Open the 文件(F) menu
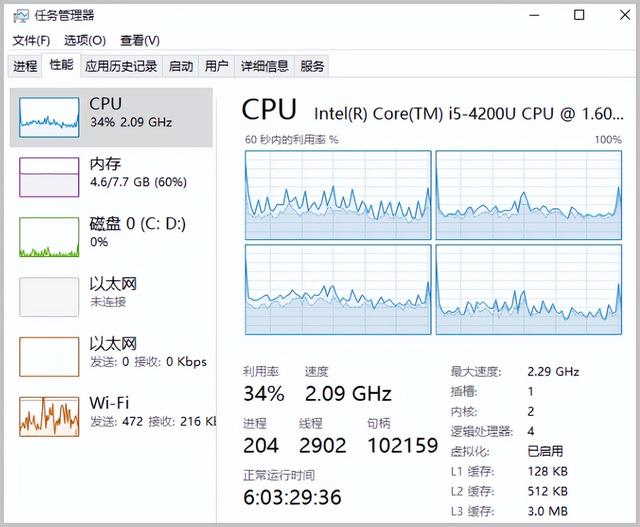Screen dimensions: 640x527 click(31, 40)
